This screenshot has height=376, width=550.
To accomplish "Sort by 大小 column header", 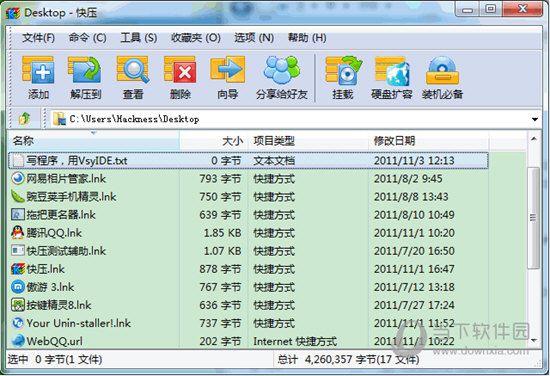I will coord(214,141).
